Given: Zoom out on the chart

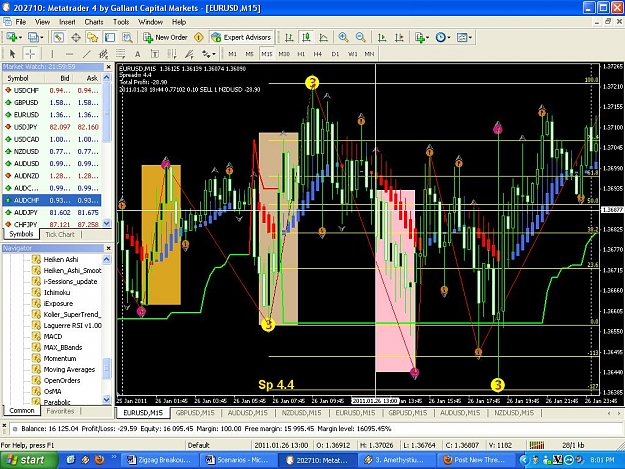Looking at the screenshot, I should coord(360,37).
